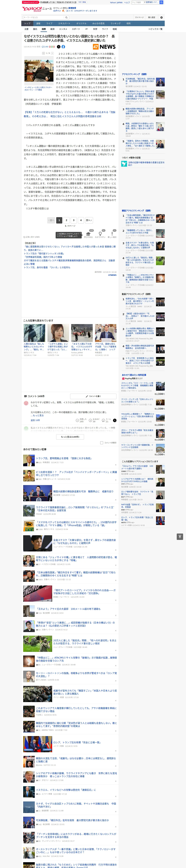The image size is (186, 868).
Task: Click the scroll-to-top arrow button
Action: 180,536
